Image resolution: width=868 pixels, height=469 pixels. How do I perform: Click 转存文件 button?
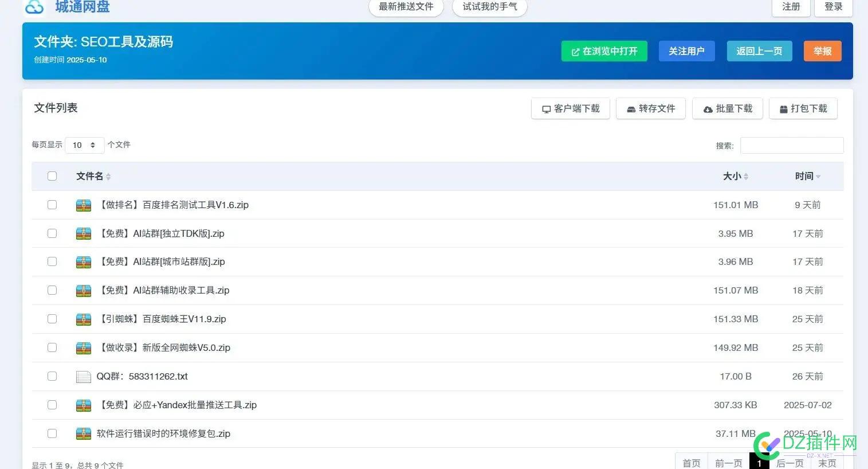click(x=651, y=108)
